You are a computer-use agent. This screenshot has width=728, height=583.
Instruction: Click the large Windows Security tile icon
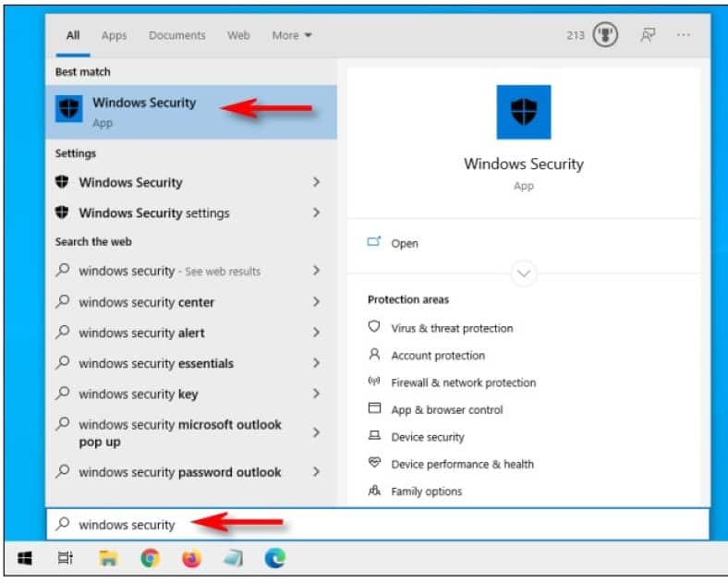click(523, 112)
